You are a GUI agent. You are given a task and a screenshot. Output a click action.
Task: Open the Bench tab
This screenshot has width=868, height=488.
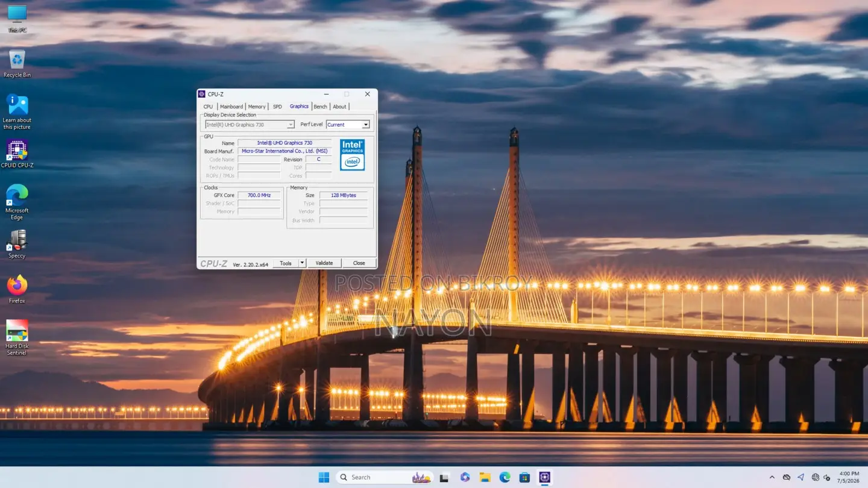[x=320, y=107]
